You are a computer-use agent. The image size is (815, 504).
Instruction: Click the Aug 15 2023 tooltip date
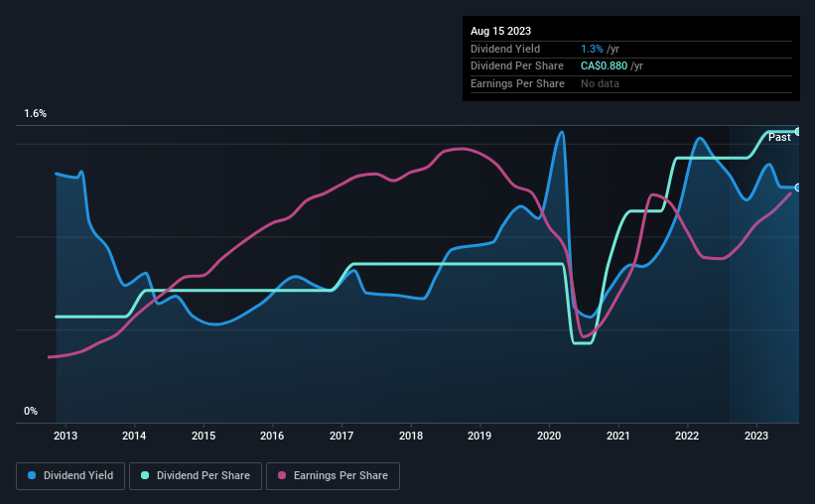tap(500, 31)
